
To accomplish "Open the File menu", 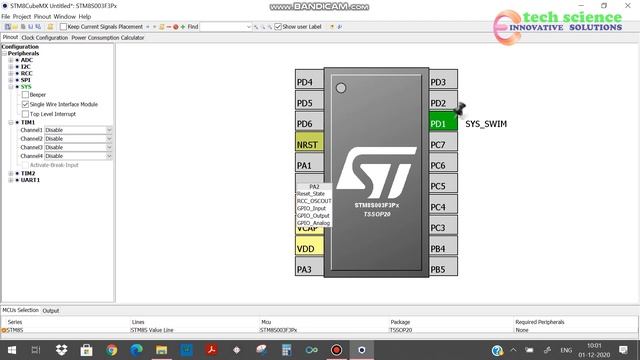I will point(5,17).
